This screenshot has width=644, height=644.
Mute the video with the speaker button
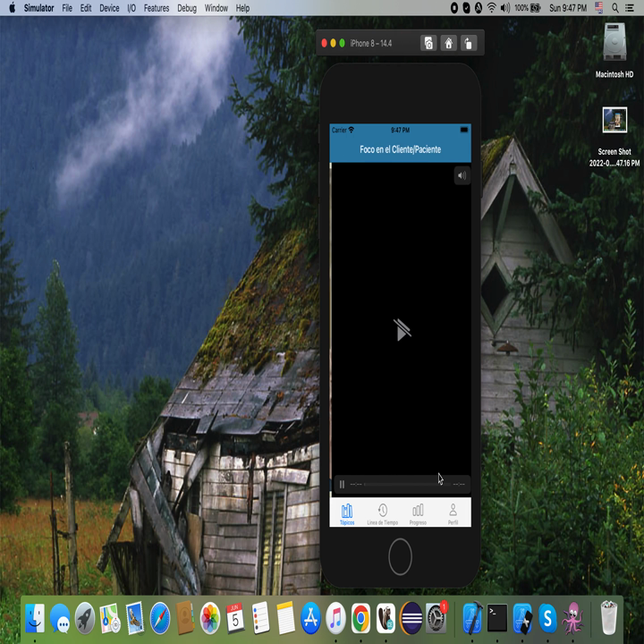pyautogui.click(x=462, y=176)
